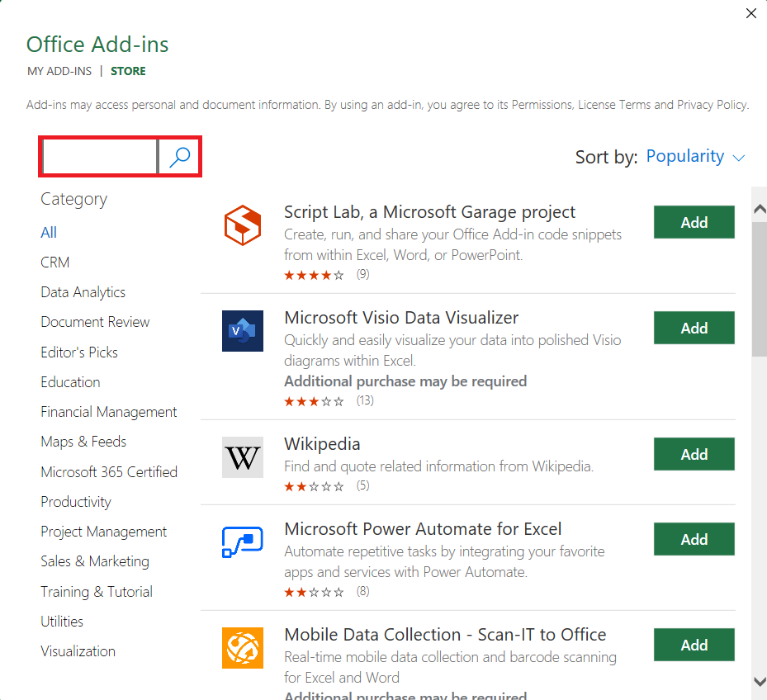Add Microsoft Power Automate for Excel
The height and width of the screenshot is (700, 767).
694,539
